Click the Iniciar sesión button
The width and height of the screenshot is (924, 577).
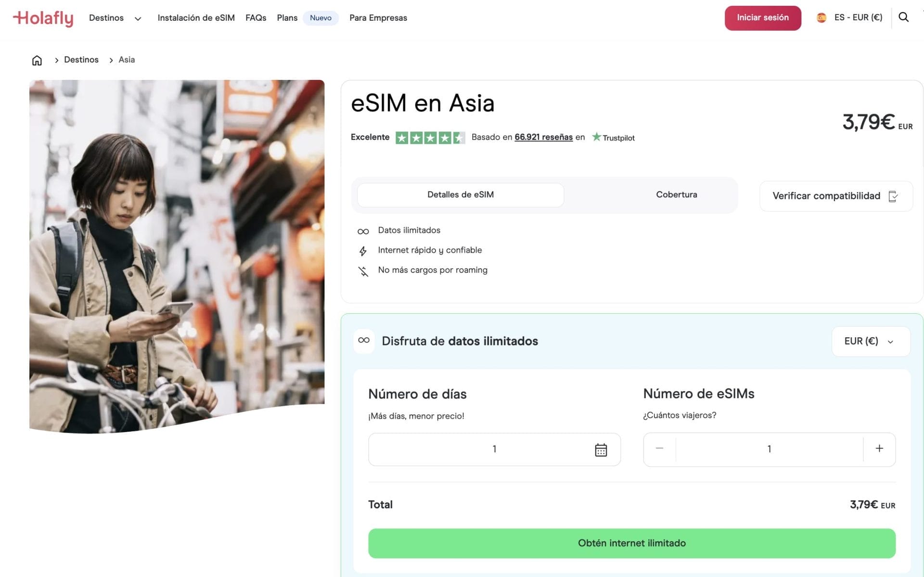[x=762, y=18]
